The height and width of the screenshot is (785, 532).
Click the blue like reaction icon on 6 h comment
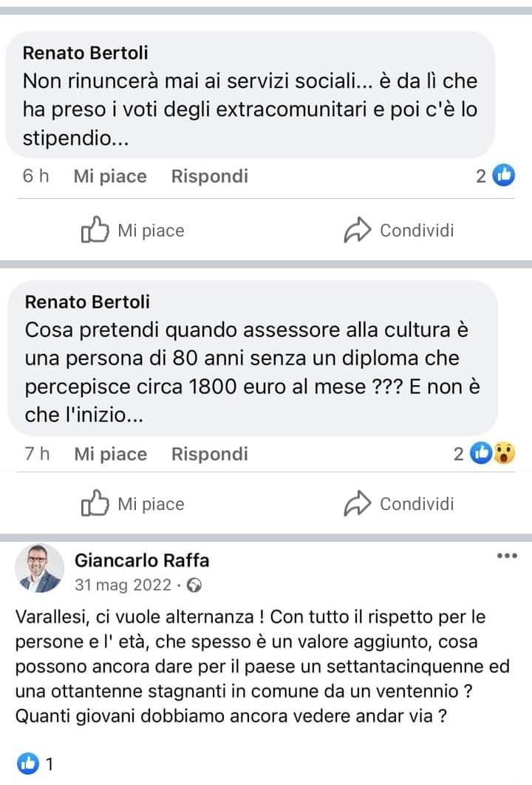coord(504,176)
